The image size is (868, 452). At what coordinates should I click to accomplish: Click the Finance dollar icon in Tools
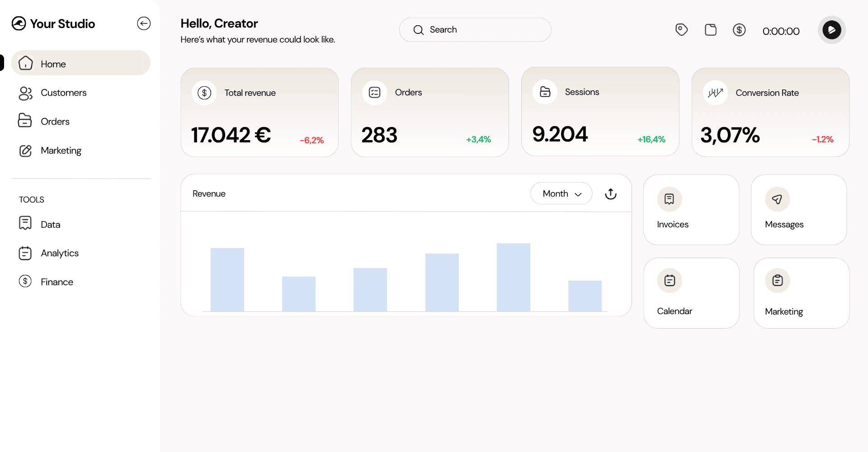tap(25, 281)
